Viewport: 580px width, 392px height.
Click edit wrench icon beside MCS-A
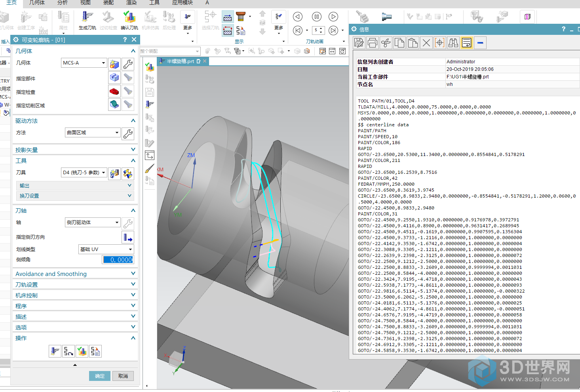[128, 64]
